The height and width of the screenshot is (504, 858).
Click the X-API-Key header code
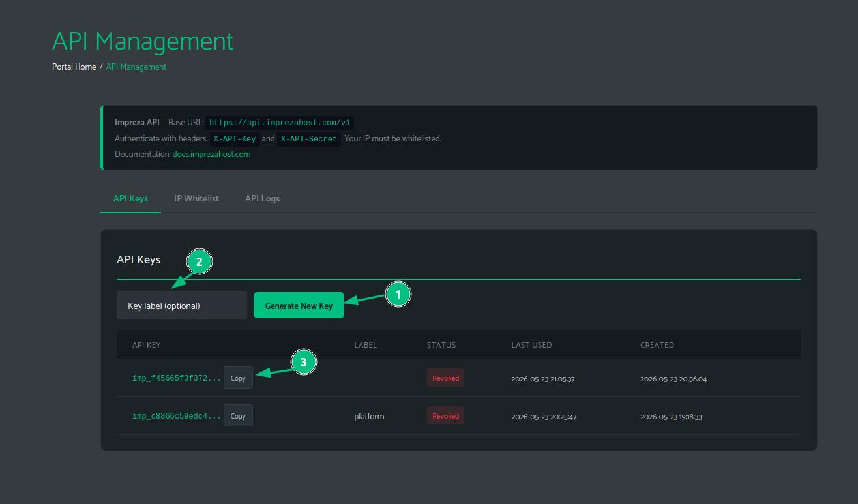click(x=235, y=139)
